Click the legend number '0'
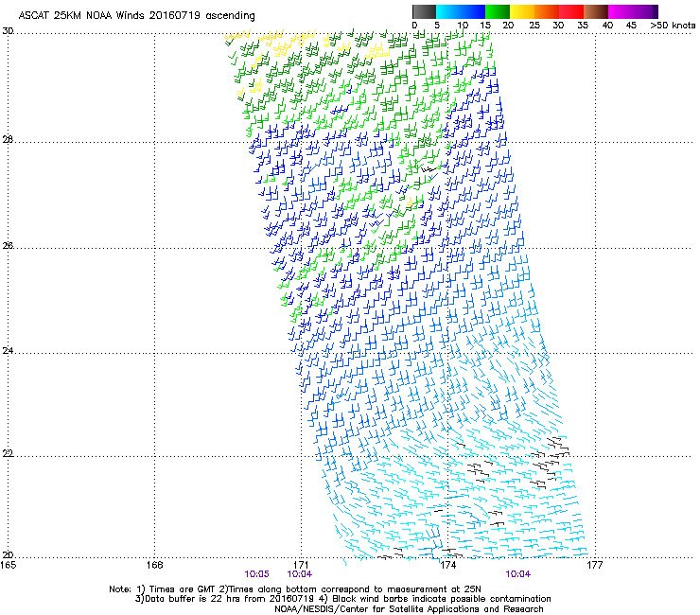 (x=414, y=26)
